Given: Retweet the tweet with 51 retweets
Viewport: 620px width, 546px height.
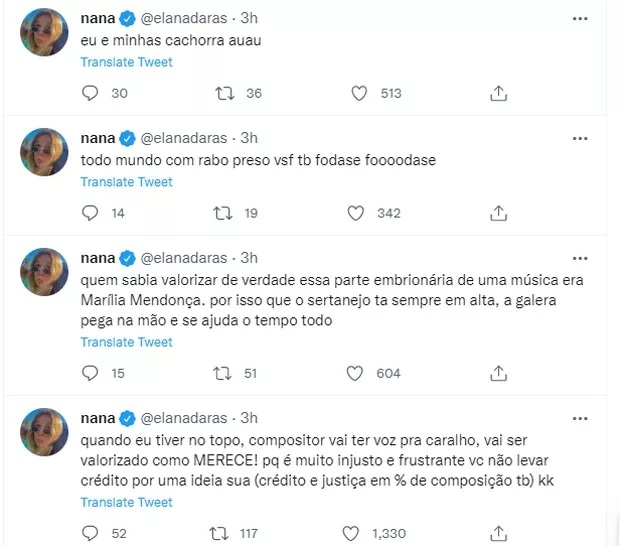Looking at the screenshot, I should (225, 373).
